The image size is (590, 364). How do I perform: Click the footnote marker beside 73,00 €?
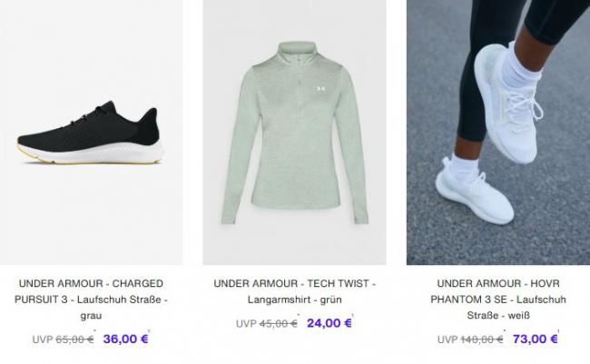[558, 331]
